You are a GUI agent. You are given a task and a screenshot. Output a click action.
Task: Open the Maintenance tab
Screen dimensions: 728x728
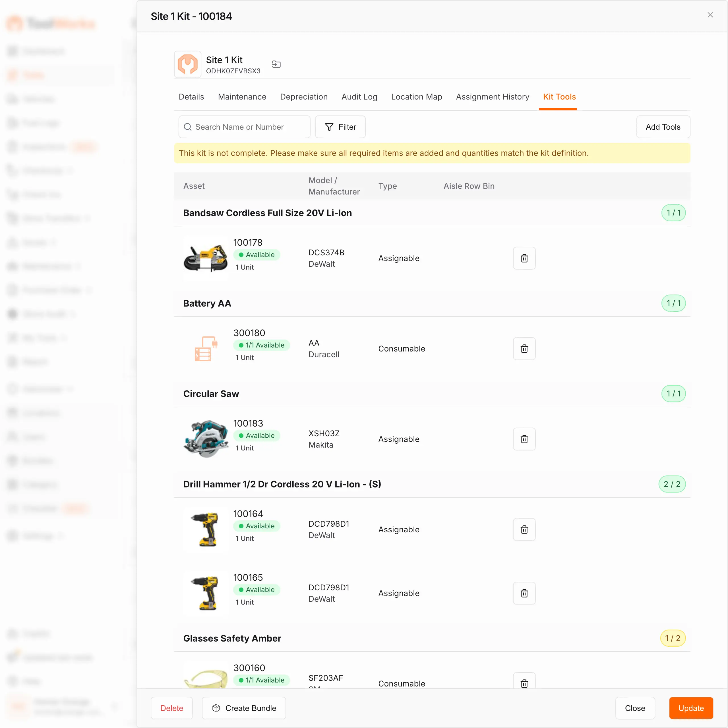pos(242,97)
